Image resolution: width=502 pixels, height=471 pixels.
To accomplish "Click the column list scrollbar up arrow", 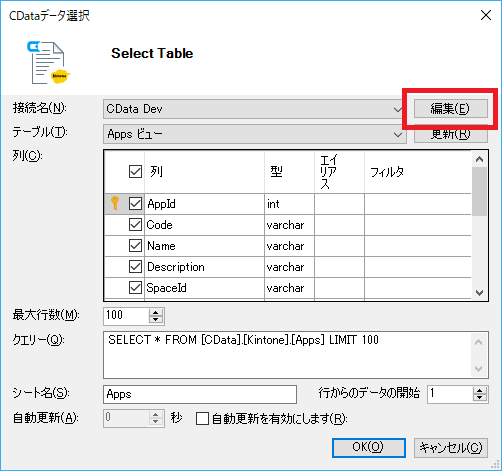I will [x=480, y=159].
